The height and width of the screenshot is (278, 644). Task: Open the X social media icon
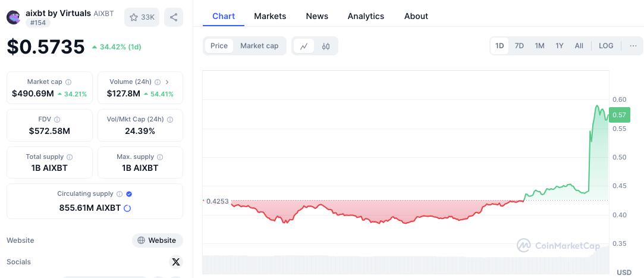175,262
